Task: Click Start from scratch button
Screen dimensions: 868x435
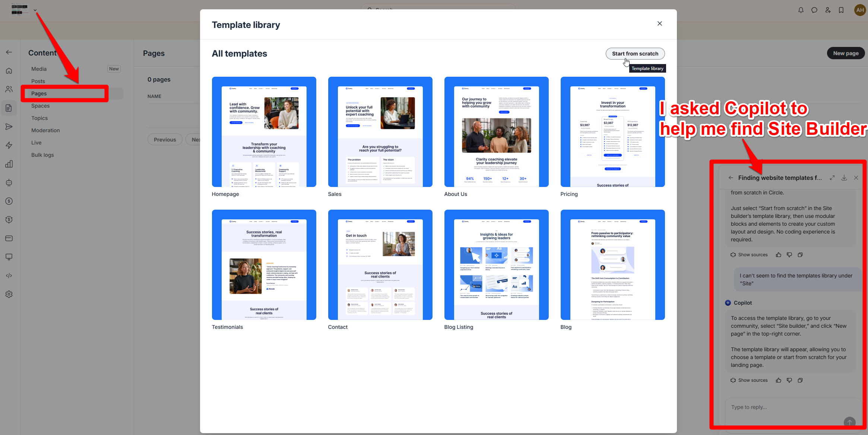Action: click(x=635, y=54)
